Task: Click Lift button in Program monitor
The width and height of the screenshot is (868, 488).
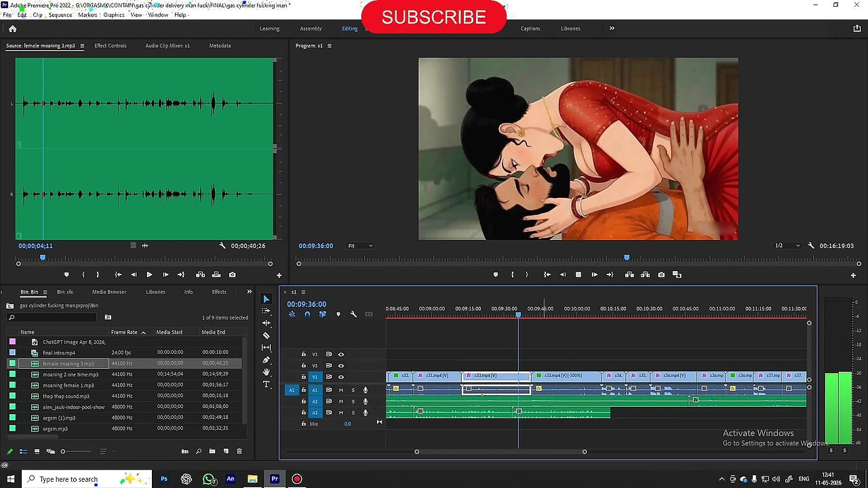Action: (x=629, y=274)
